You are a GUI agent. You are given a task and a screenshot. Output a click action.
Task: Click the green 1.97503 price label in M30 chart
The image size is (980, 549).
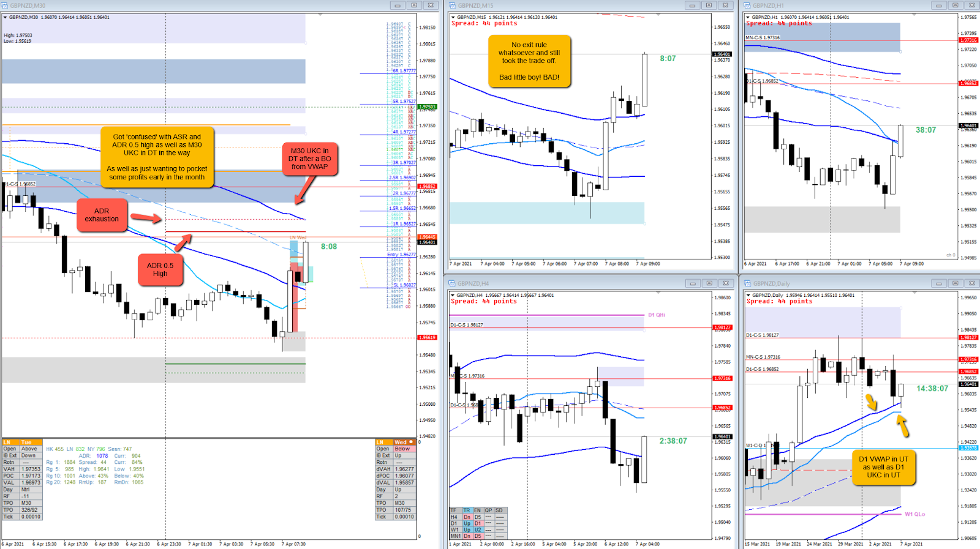pyautogui.click(x=427, y=106)
